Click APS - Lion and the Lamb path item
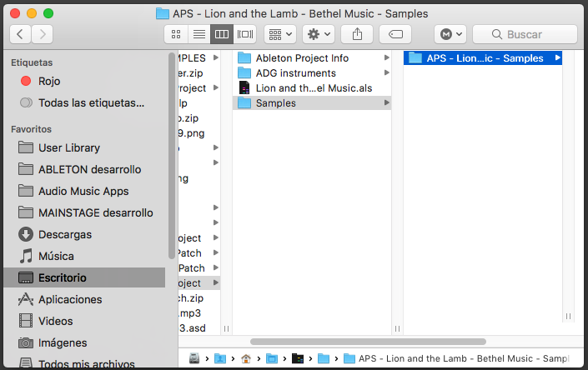588x370 pixels. 456,358
